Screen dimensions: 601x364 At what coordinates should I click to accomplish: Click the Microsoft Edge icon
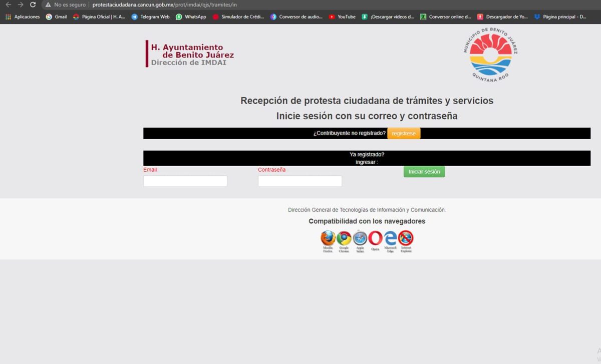(390, 238)
